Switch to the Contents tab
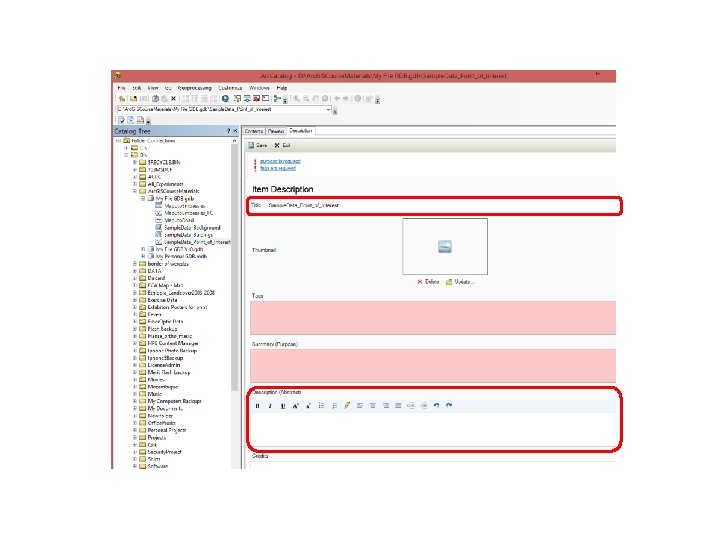Viewport: 720px width, 540px height. [x=254, y=131]
